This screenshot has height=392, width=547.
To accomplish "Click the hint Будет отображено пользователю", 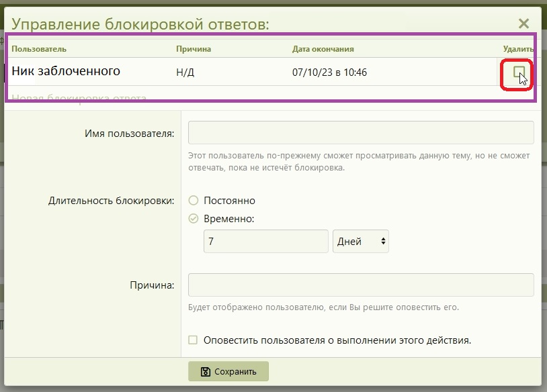I will [323, 307].
